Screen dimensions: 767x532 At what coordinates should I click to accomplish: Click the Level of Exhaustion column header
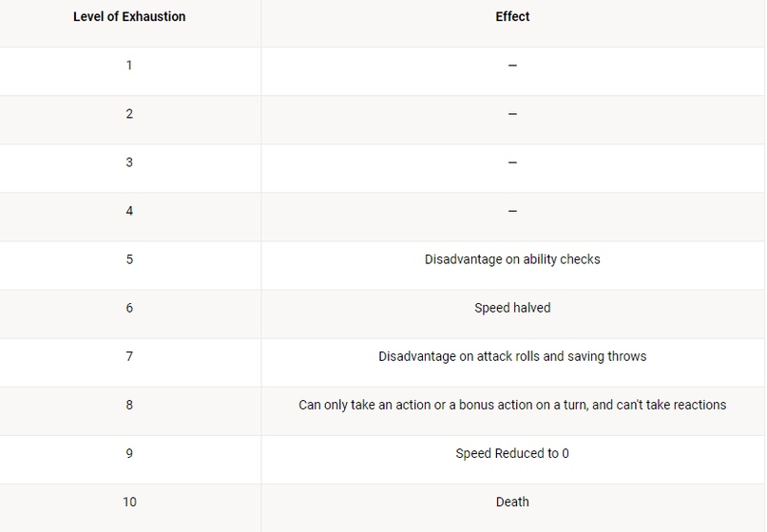click(129, 17)
